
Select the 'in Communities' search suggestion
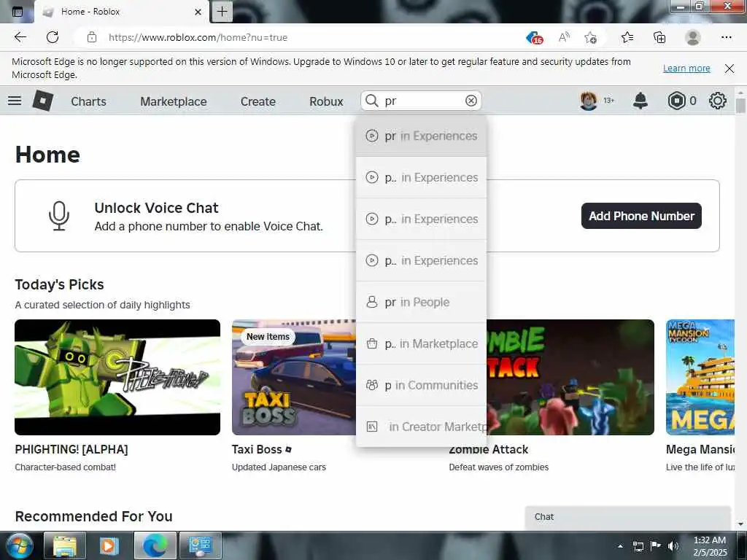coord(421,385)
